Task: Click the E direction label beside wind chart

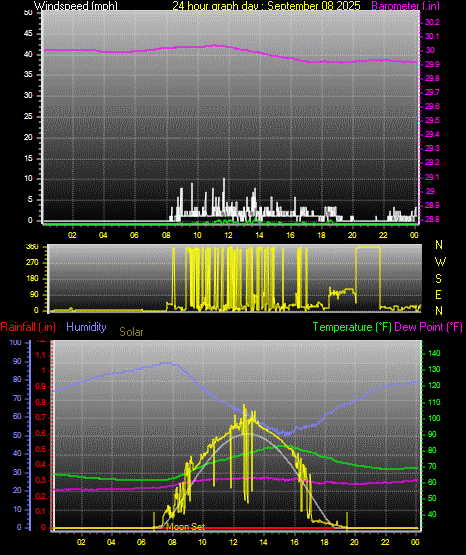Action: [438, 295]
